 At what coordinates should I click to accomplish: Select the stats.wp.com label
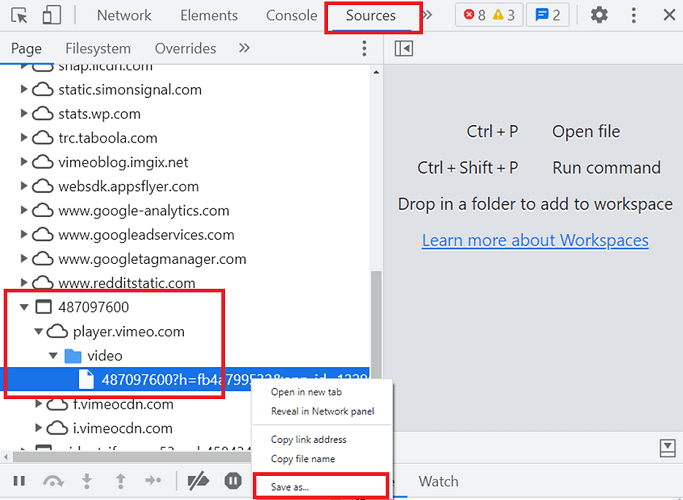(99, 114)
